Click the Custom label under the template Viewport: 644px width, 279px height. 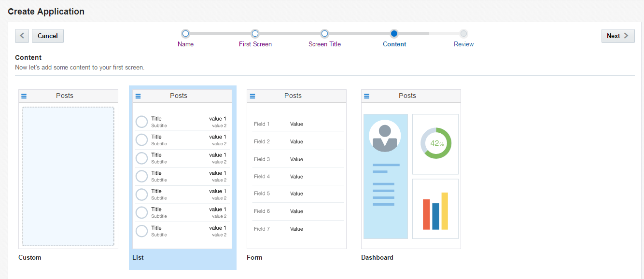[x=30, y=257]
